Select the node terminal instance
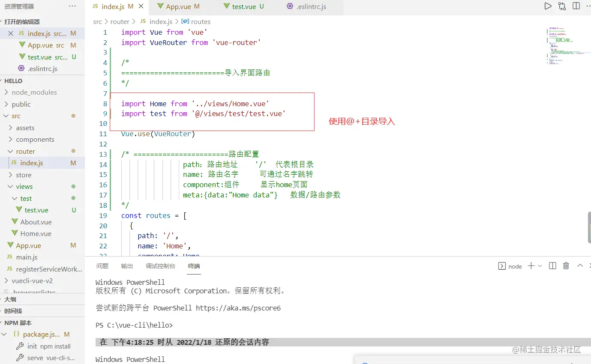 tap(510, 266)
